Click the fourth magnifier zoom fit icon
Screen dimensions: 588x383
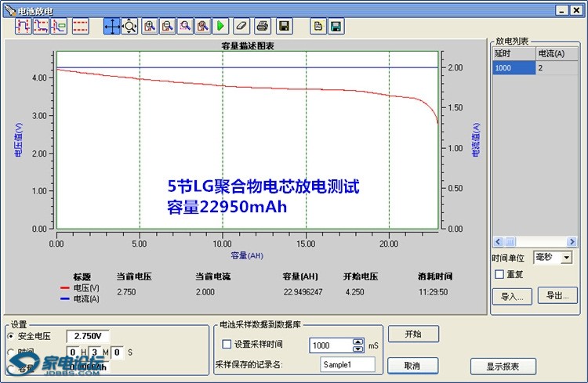click(x=203, y=26)
